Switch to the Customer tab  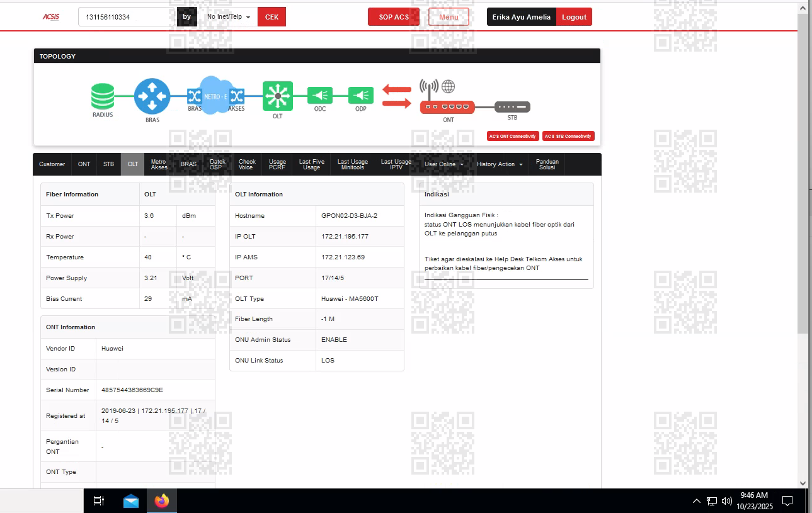52,164
